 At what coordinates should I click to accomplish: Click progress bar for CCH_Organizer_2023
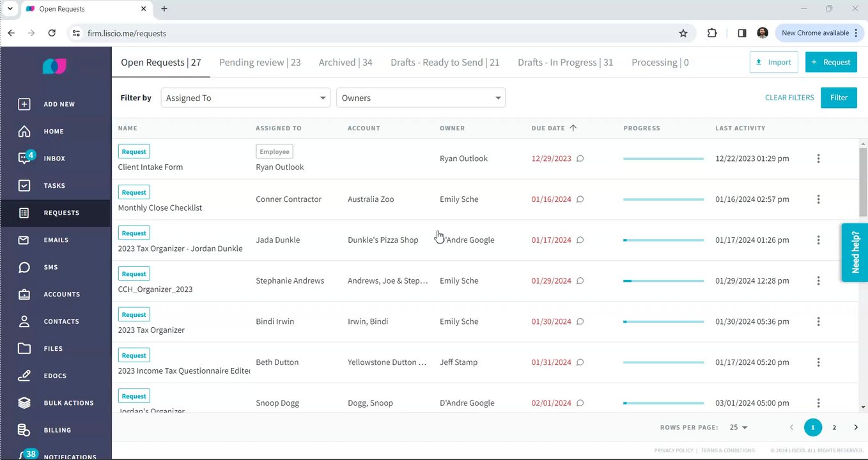pos(663,281)
